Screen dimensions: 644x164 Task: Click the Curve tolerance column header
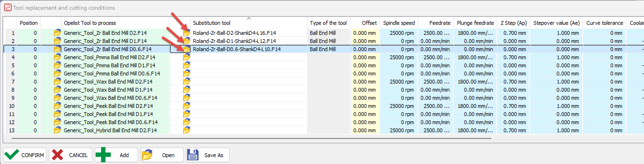(604, 23)
